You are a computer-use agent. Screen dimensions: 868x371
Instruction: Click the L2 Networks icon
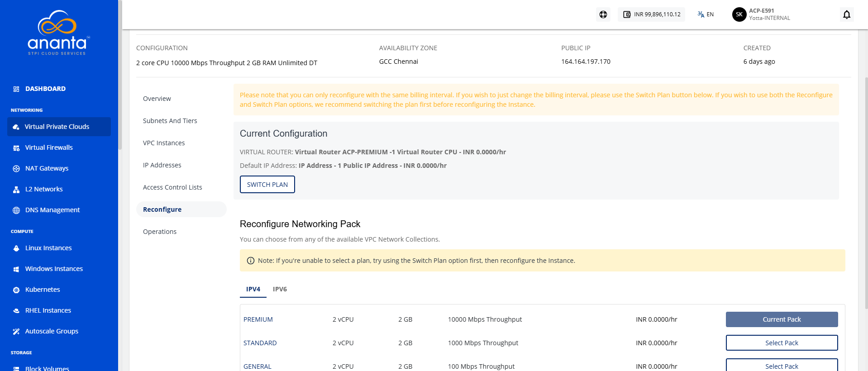click(x=16, y=190)
